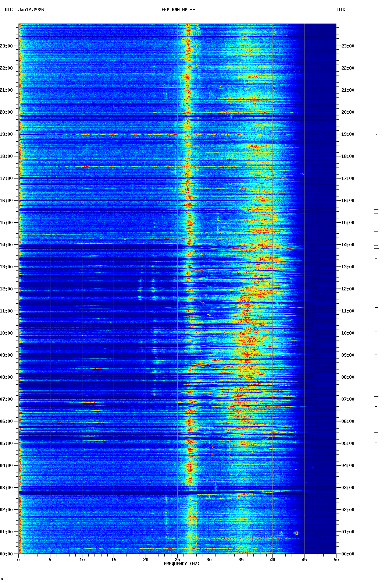Select the 20:00 label on right axis
Screen dimensions: 392x583
[348, 112]
